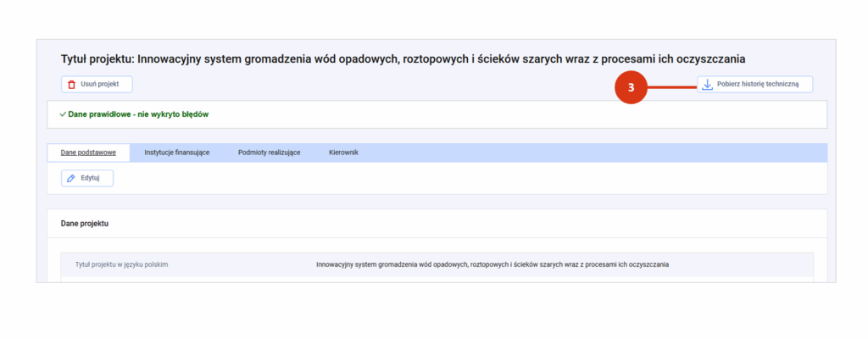Click the red circle marker numbered 3
868x339 pixels.
[x=632, y=86]
